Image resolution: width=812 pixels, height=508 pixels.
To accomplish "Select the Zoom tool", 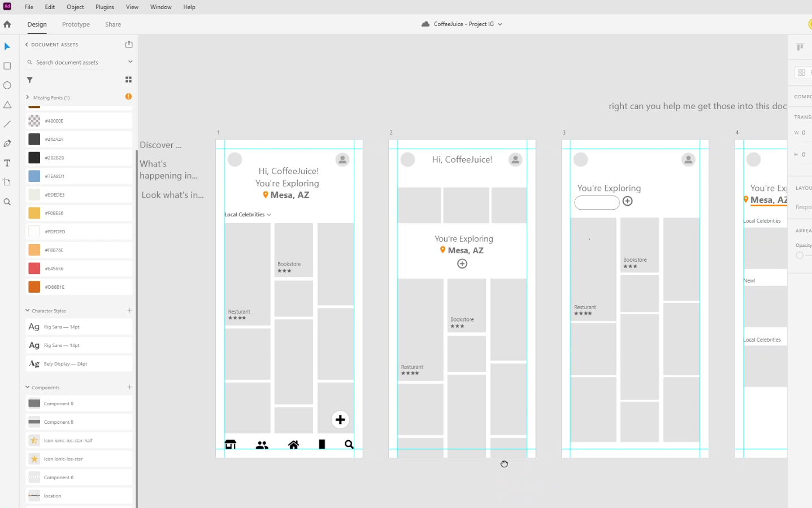I will click(7, 202).
